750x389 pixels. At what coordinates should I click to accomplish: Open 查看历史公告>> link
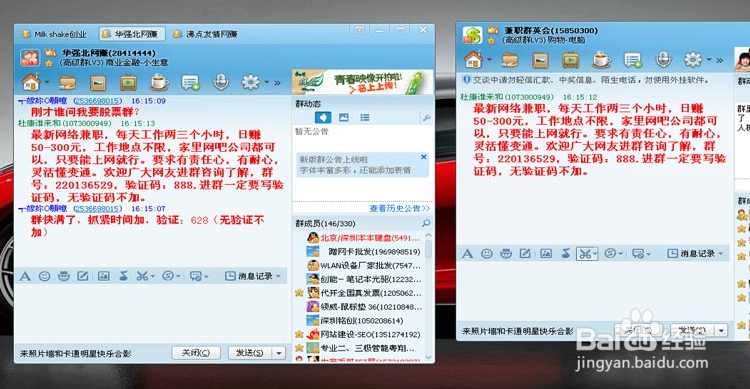pyautogui.click(x=400, y=209)
